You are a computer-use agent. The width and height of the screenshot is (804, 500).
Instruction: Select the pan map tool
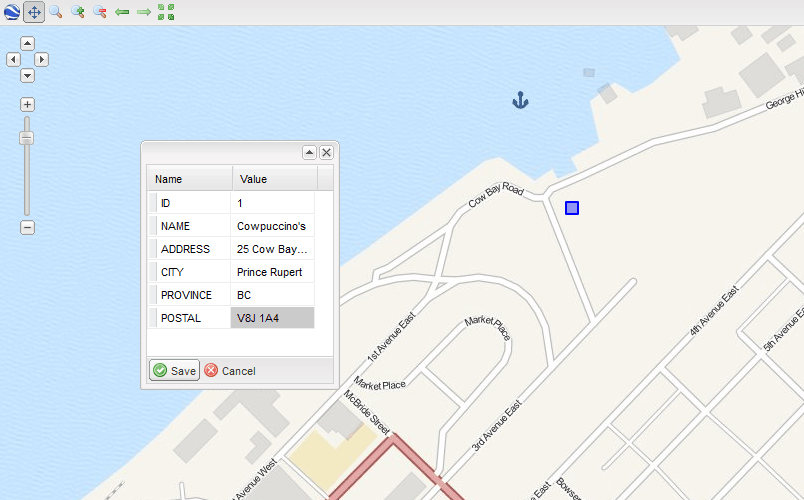click(x=34, y=12)
